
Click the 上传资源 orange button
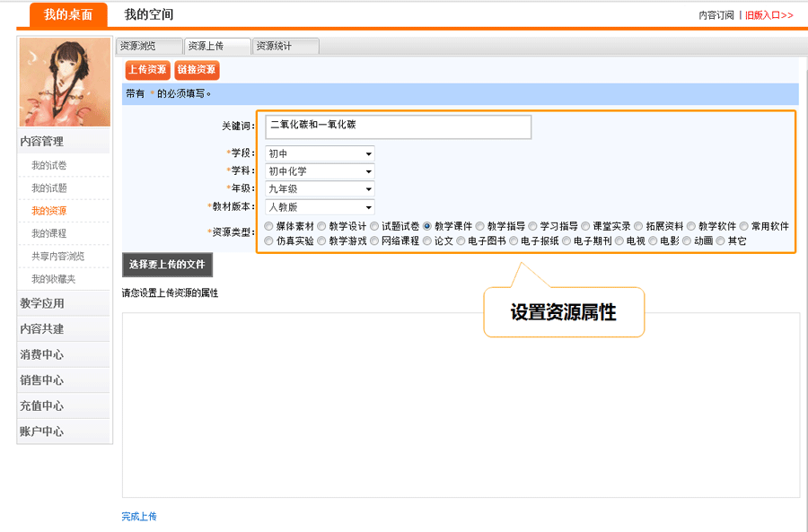click(146, 70)
